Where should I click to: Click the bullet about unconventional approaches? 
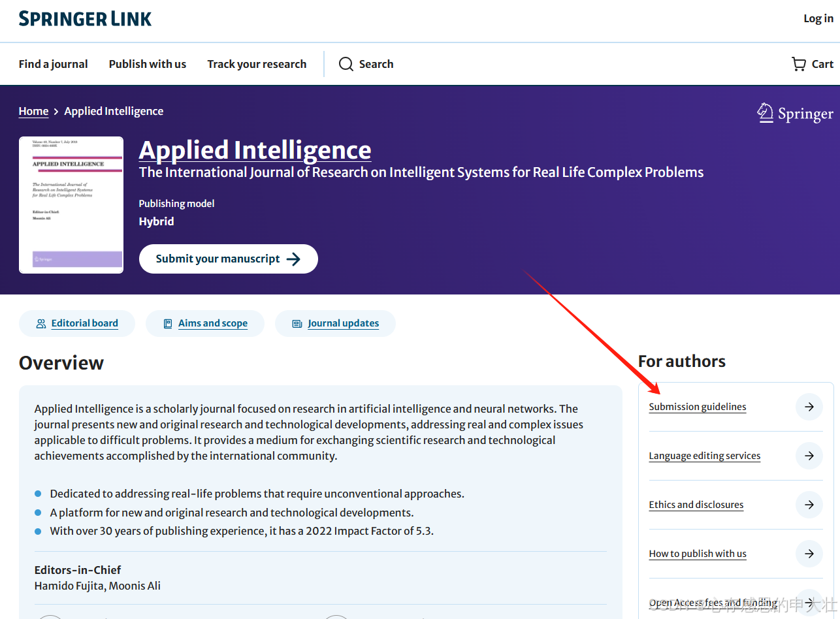[x=257, y=494]
